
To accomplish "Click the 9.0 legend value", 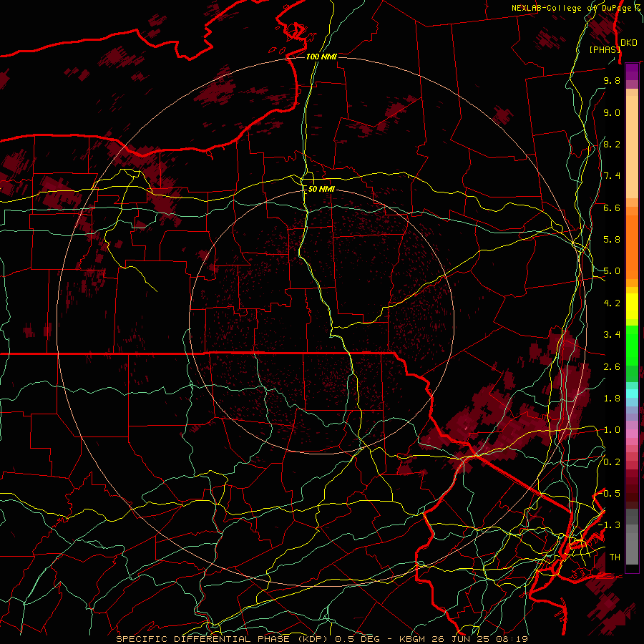I will pyautogui.click(x=612, y=112).
